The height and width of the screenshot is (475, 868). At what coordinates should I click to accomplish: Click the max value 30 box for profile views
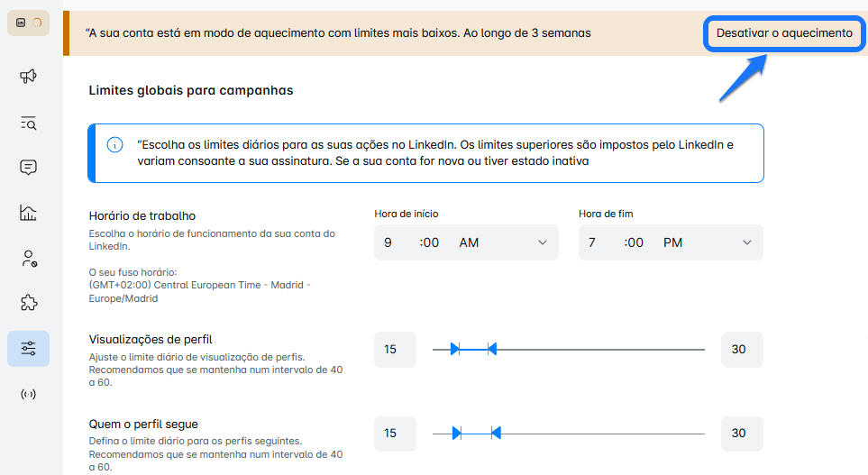pos(741,350)
